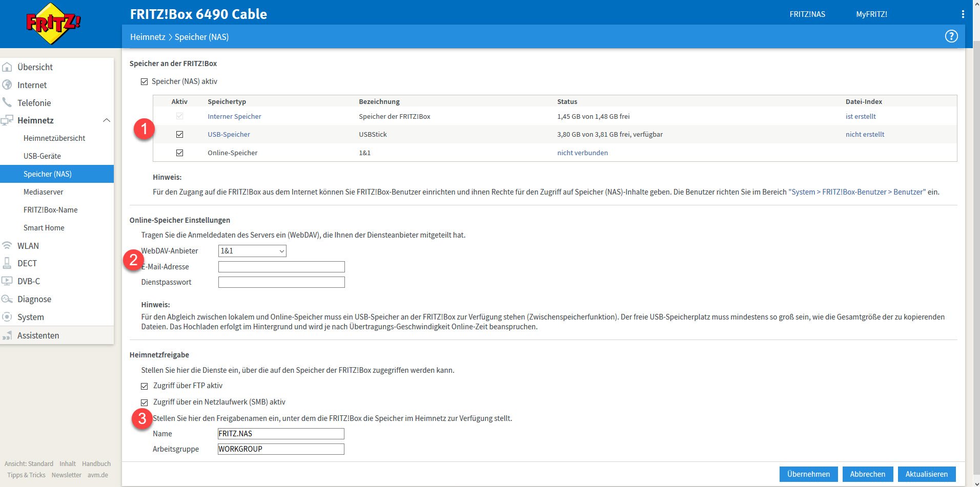This screenshot has height=487, width=980.
Task: Collapse the Heimnetz menu chevron
Action: point(107,120)
